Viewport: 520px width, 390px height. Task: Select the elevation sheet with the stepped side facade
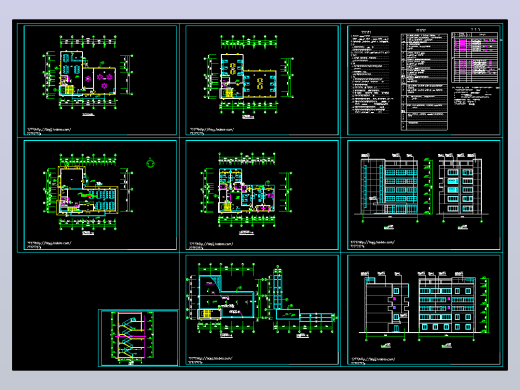point(424,310)
